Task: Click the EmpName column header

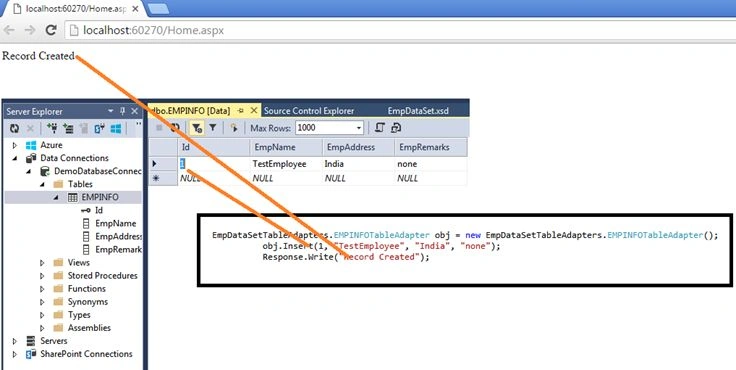Action: click(x=286, y=147)
